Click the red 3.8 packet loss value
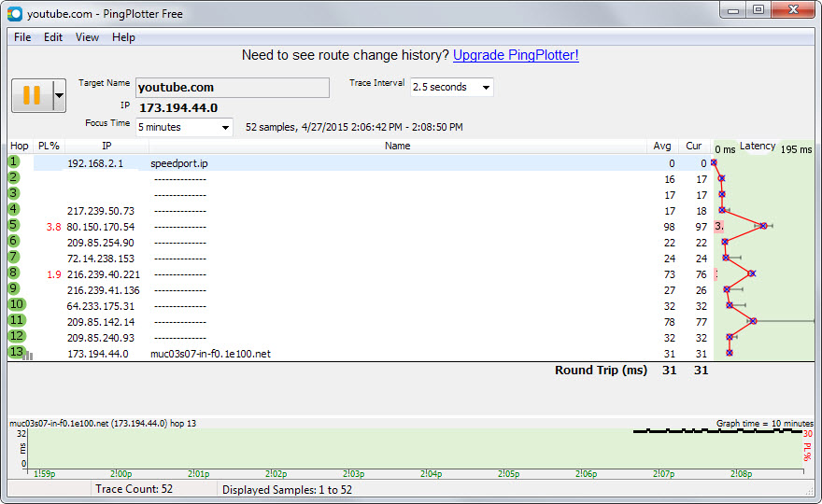Screen dimensions: 822x504 (53, 227)
